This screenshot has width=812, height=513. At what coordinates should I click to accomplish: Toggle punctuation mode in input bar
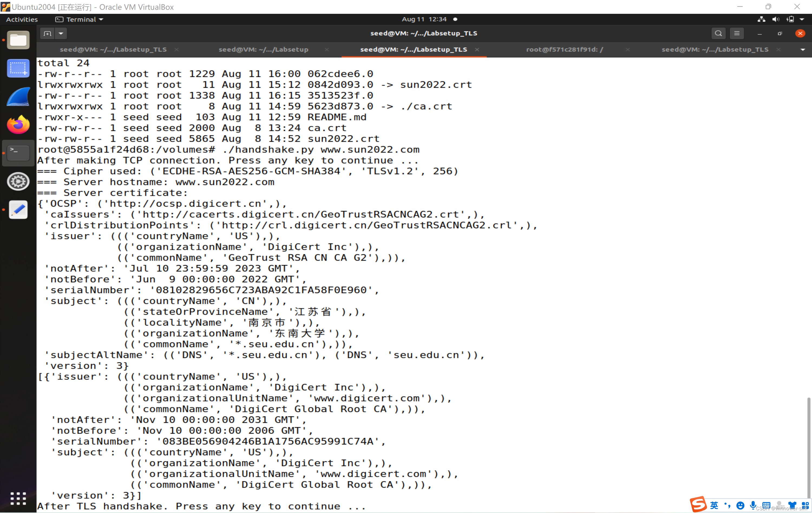coord(727,505)
